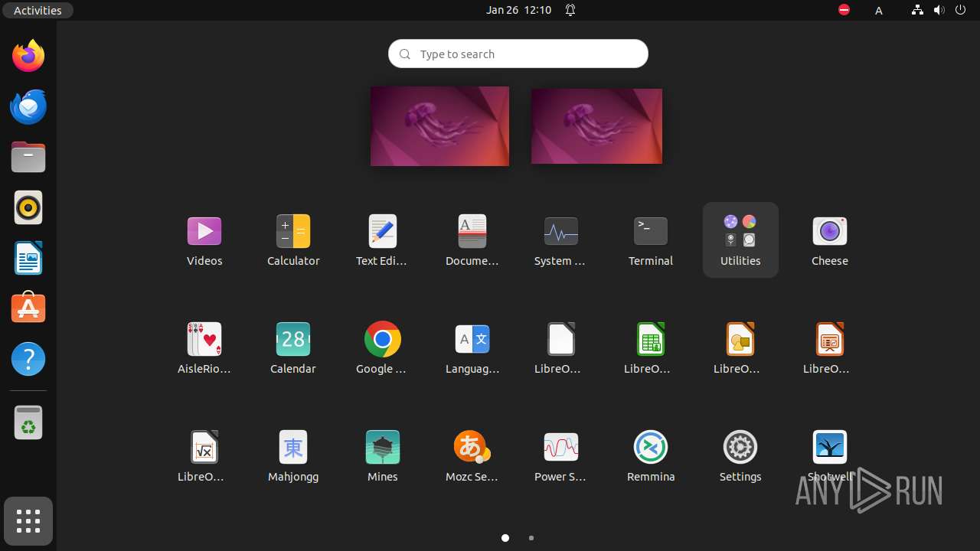Launch Shotwell photo manager
The image size is (980, 551).
click(x=830, y=455)
